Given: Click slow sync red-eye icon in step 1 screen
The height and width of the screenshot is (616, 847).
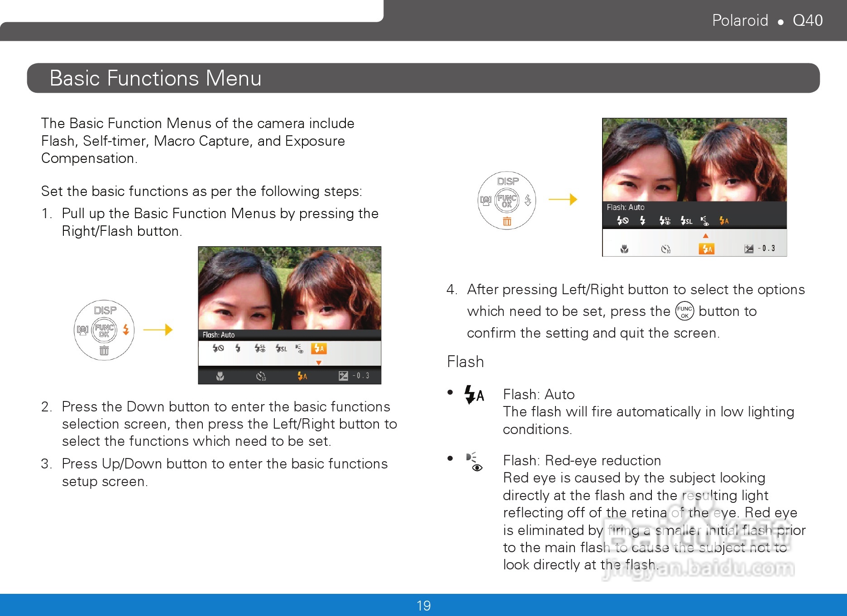Looking at the screenshot, I should (x=260, y=348).
